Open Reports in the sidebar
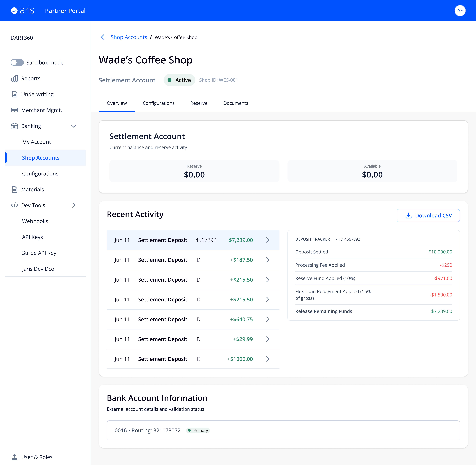The image size is (476, 465). pos(45,78)
